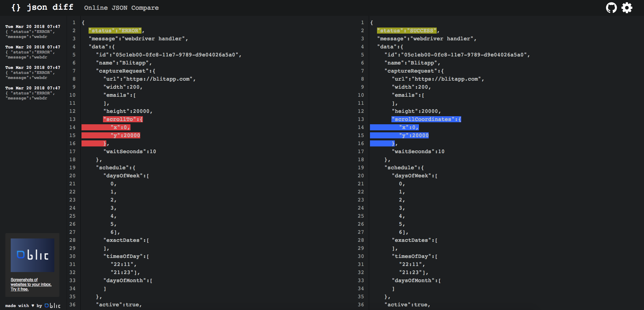
Task: Click the curly-braces logo next to json diff
Action: [x=15, y=7]
